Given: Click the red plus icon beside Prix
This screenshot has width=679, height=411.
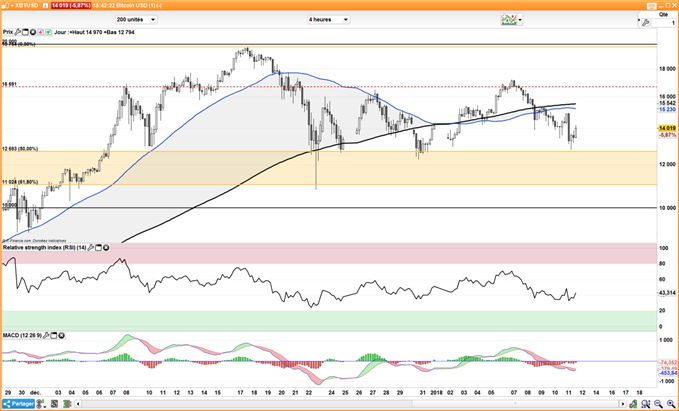Looking at the screenshot, I should coord(40,32).
